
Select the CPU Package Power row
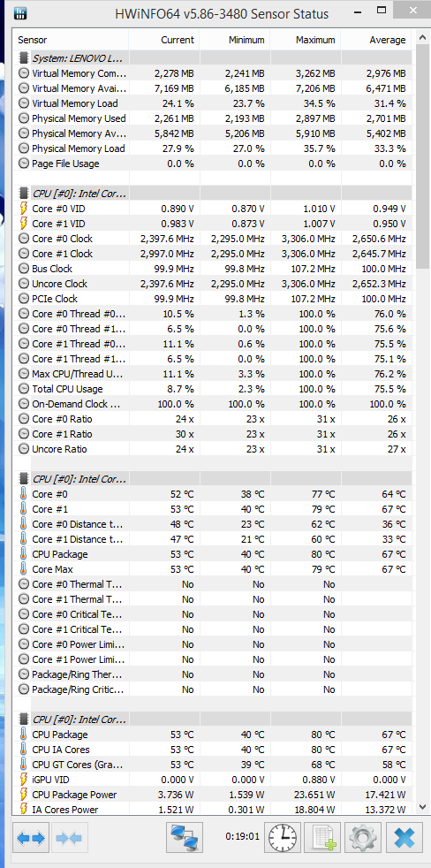(213, 795)
